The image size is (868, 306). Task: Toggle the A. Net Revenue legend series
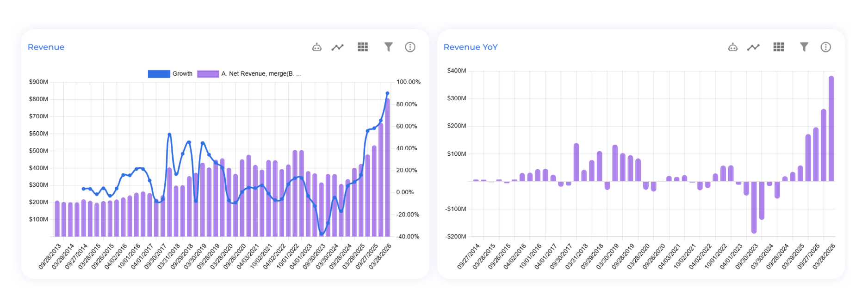[249, 74]
